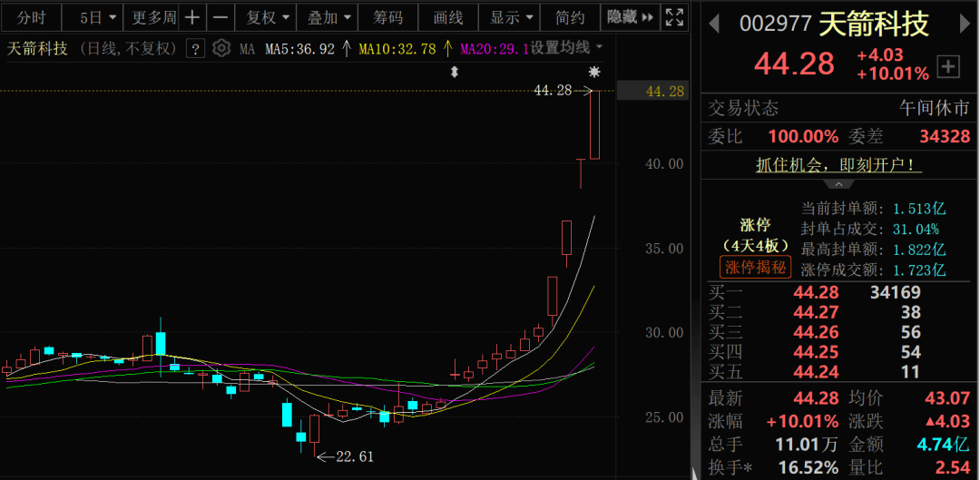The width and height of the screenshot is (980, 480).
Task: Click the 涨跌 ▲4.03 value
Action: (x=948, y=421)
